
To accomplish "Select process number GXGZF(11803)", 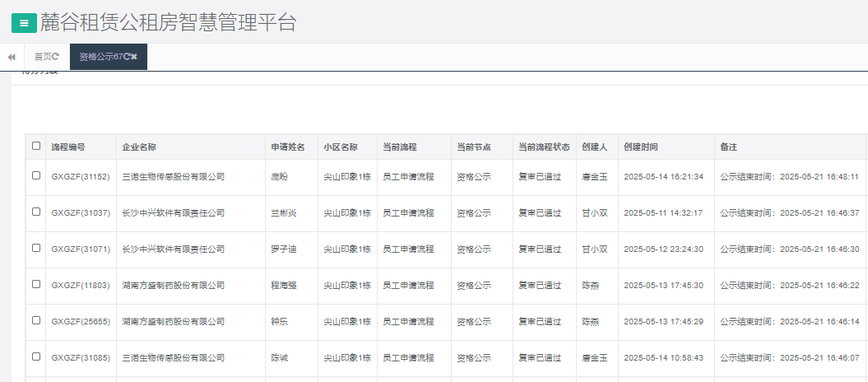I will point(81,286).
